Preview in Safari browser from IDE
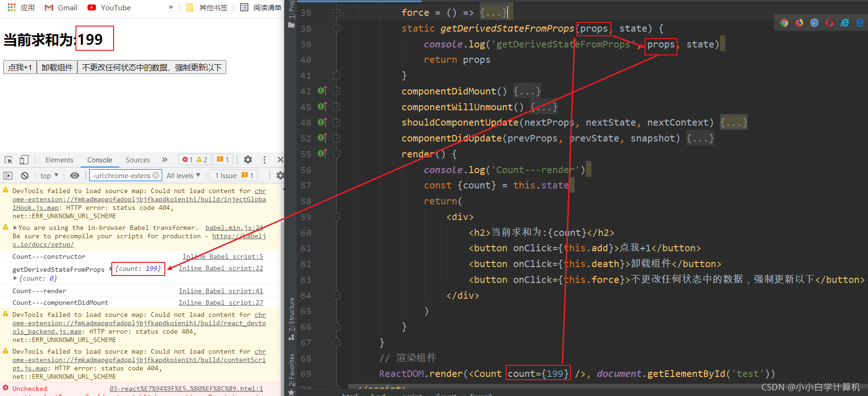Image resolution: width=868 pixels, height=396 pixels. (x=814, y=23)
